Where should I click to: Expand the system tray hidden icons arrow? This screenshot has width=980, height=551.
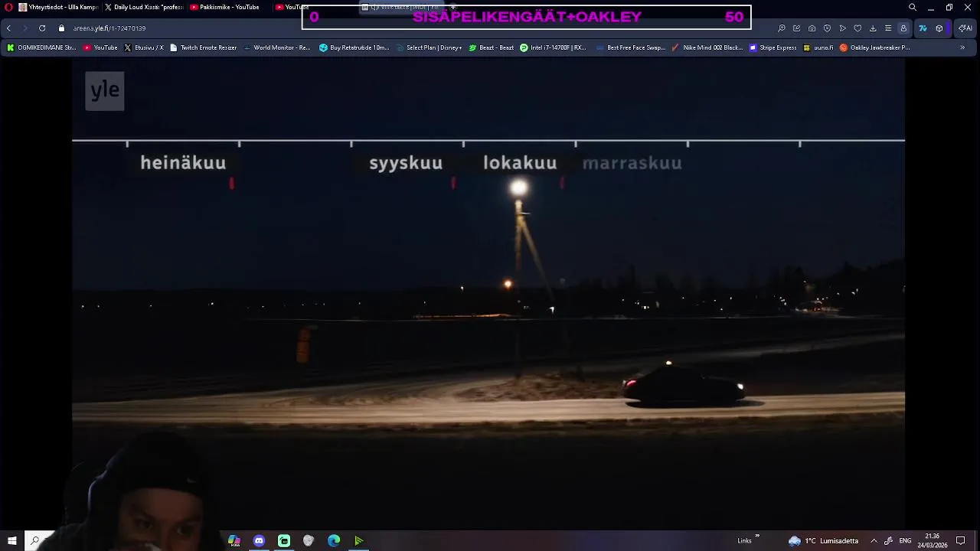[874, 540]
